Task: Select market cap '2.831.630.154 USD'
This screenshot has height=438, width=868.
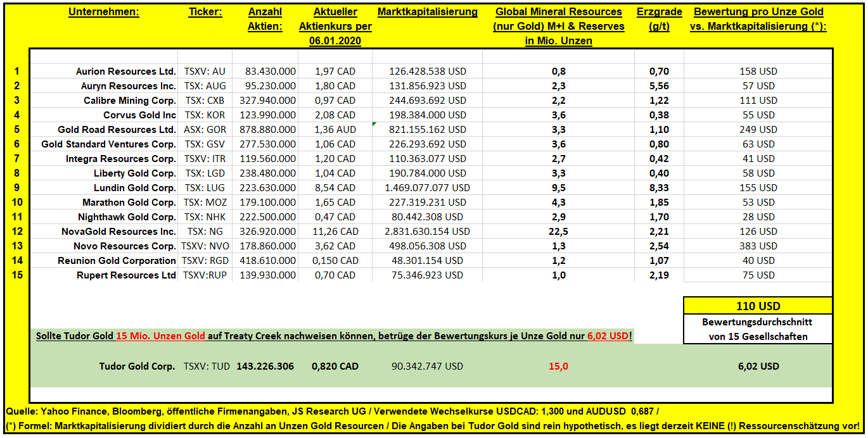Action: (428, 232)
